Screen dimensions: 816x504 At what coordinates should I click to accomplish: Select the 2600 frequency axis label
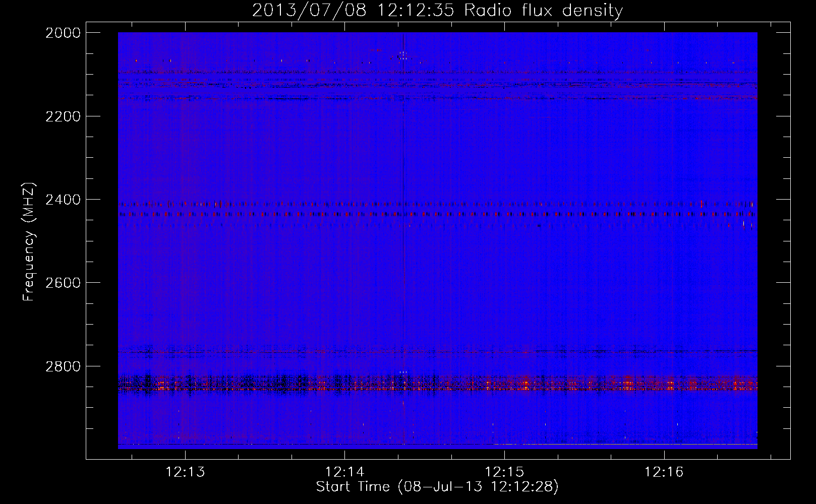coord(63,283)
